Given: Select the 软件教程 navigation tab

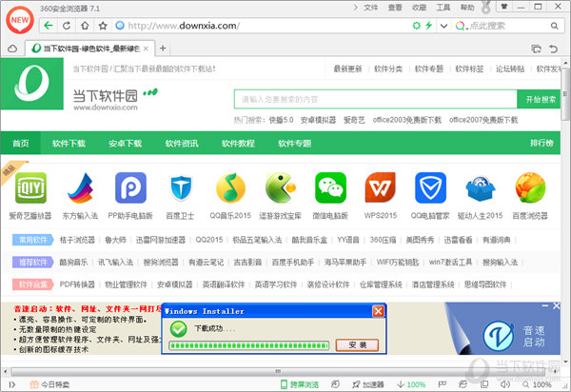Looking at the screenshot, I should pos(238,144).
